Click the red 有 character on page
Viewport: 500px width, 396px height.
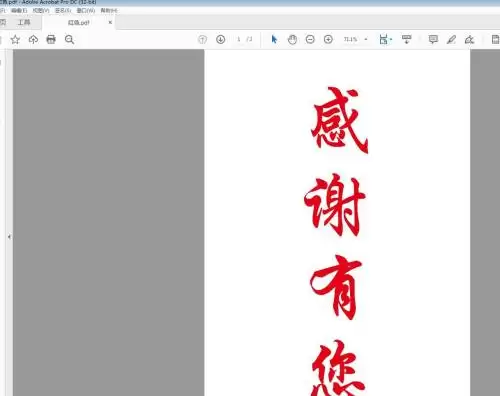(335, 287)
